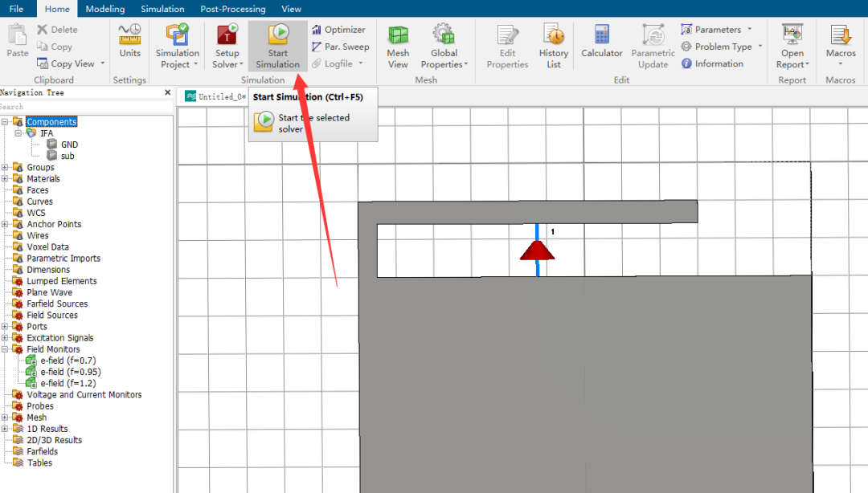Screen dimensions: 868x493
Task: Collapse the Field Monitors node
Action: pyautogui.click(x=5, y=349)
